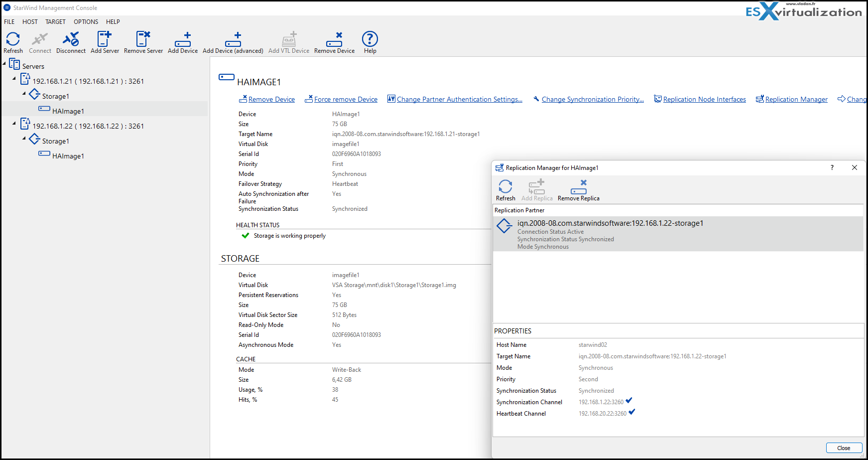This screenshot has width=868, height=460.
Task: Click the HAImage1 device icon under 192.168.1.22
Action: (x=44, y=153)
